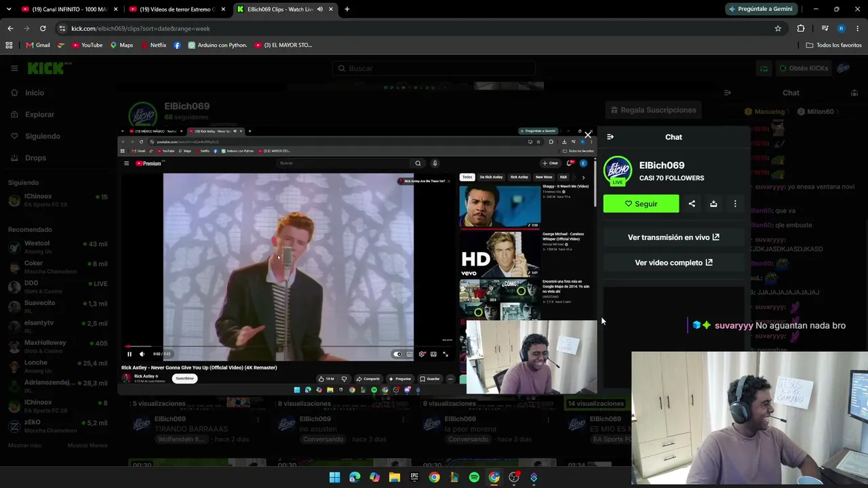Open options for the TIRANDO BARRAAAS clip
The height and width of the screenshot is (488, 868).
point(258,420)
